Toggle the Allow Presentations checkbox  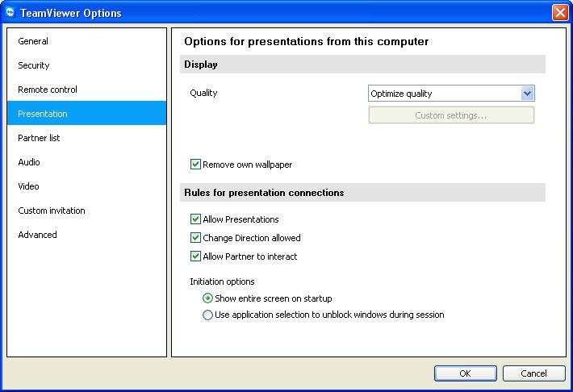pos(195,219)
